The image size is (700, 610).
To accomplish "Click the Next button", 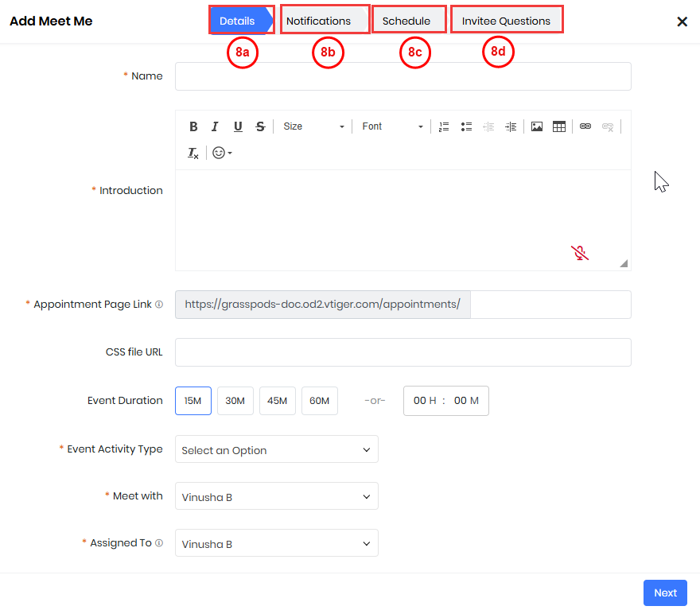I will click(x=665, y=593).
